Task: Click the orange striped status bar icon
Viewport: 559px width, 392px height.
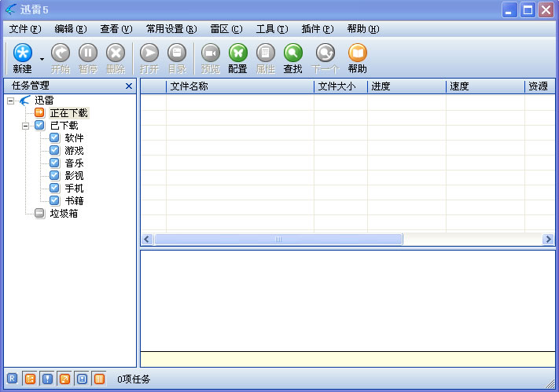Action: 99,379
